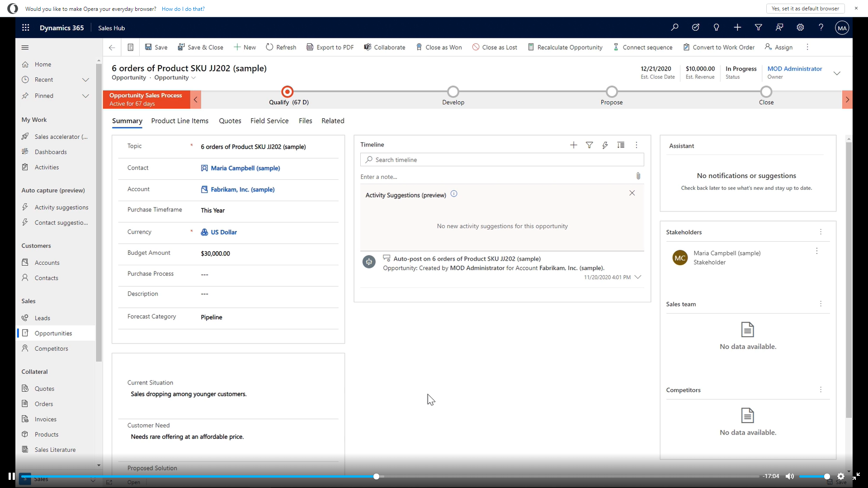Open Stakeholders section more options

click(x=821, y=232)
